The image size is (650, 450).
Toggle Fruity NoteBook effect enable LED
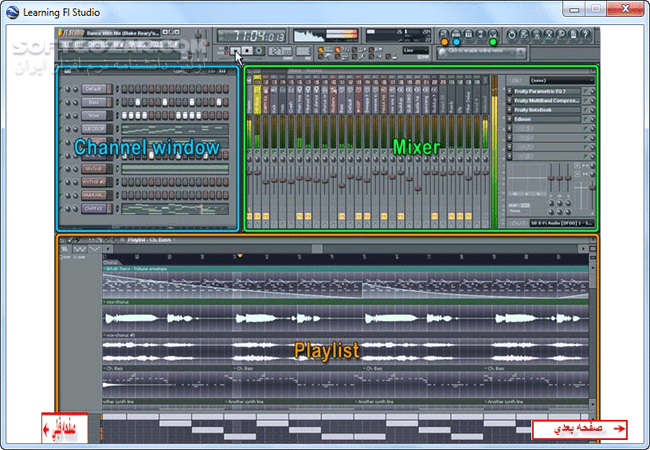[x=586, y=110]
